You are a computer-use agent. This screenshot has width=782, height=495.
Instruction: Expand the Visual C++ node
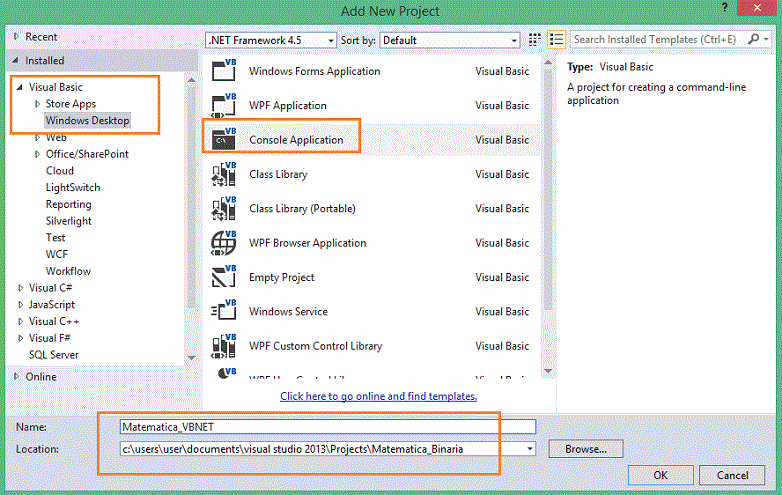tap(20, 322)
